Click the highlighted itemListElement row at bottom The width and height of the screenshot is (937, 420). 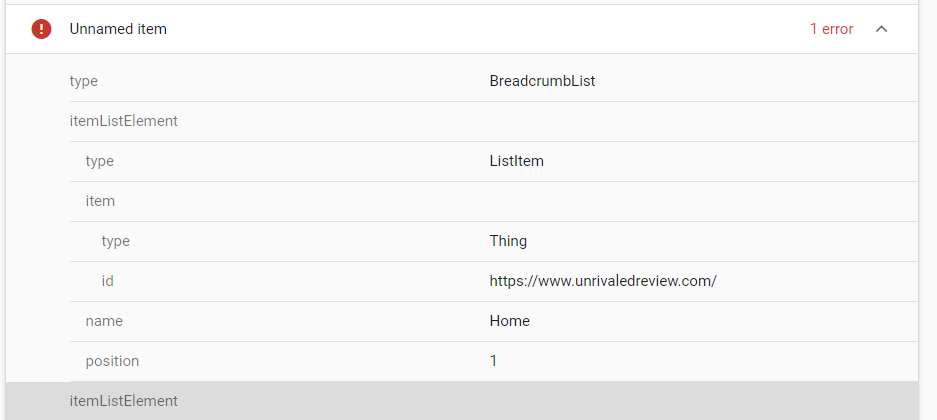tap(462, 401)
